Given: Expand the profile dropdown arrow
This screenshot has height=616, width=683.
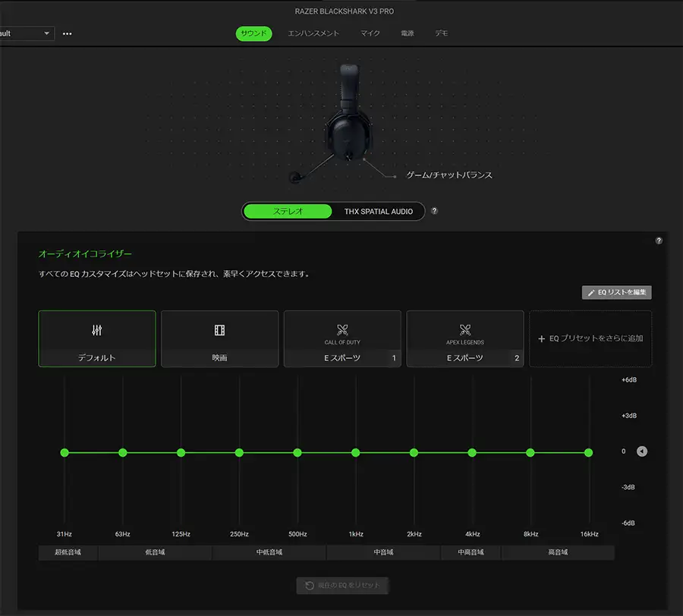Looking at the screenshot, I should (46, 33).
